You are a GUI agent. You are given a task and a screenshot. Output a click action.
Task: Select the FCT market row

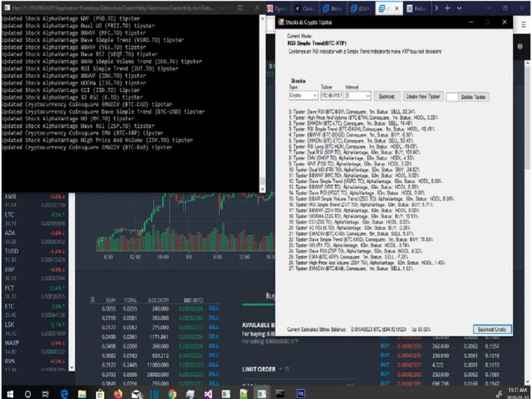pos(35,292)
